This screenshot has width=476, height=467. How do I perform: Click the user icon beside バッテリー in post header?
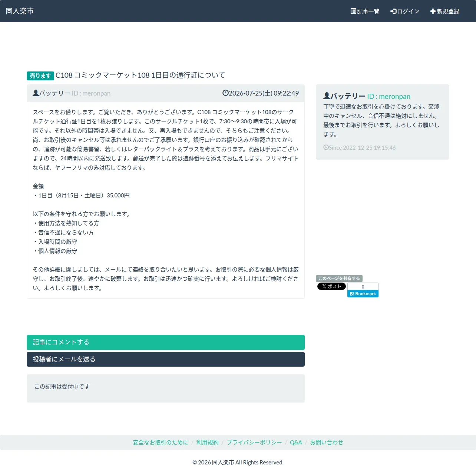(x=36, y=93)
